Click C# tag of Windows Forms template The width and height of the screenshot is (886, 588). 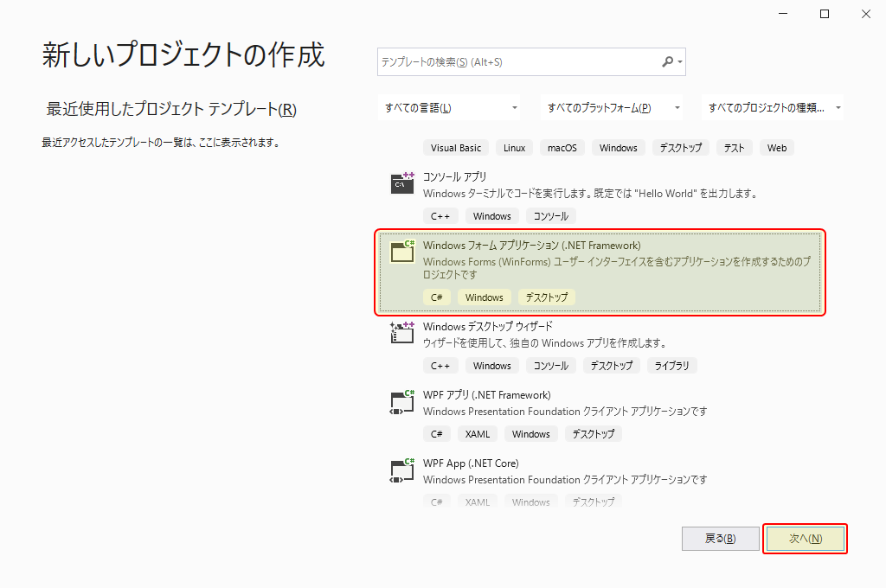(x=437, y=297)
